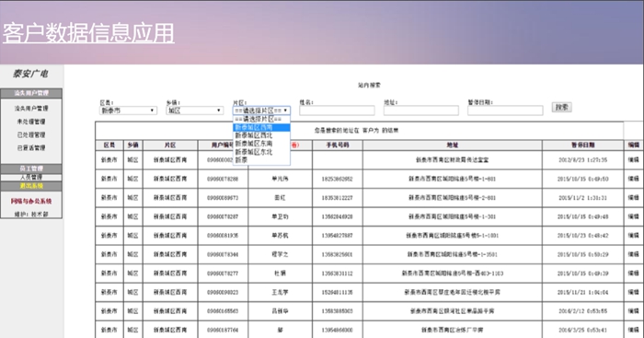The height and width of the screenshot is (338, 644).
Task: Go to 已处理管理 sidebar item
Action: point(31,134)
